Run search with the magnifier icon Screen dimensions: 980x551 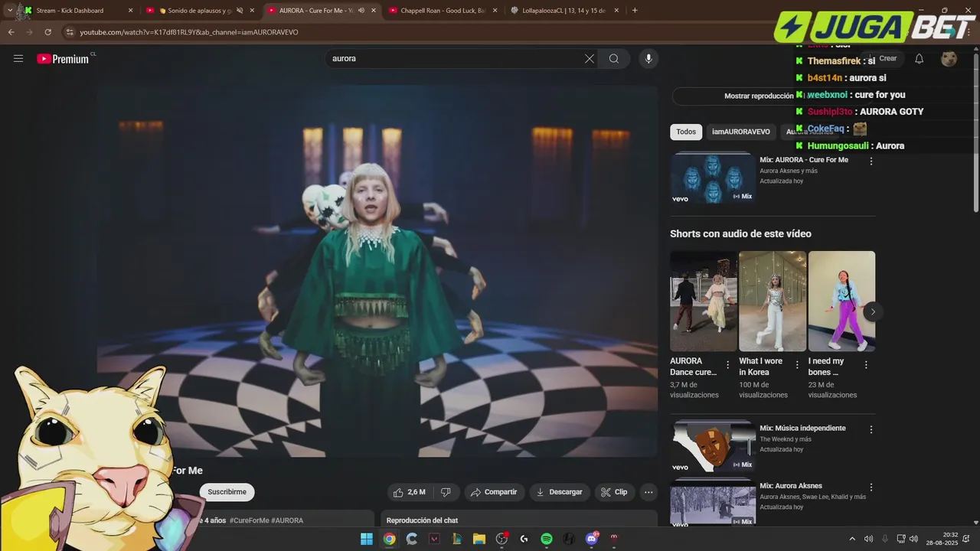pos(614,58)
